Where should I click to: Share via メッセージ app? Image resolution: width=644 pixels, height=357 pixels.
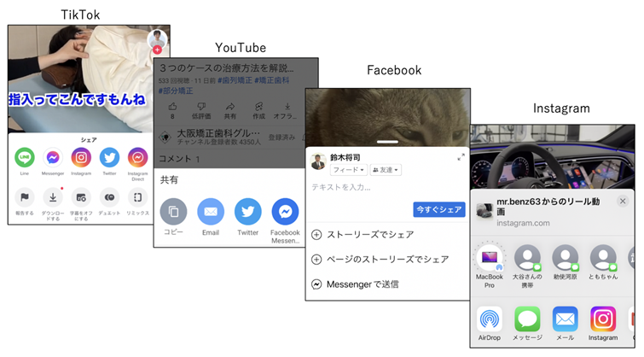(x=527, y=319)
